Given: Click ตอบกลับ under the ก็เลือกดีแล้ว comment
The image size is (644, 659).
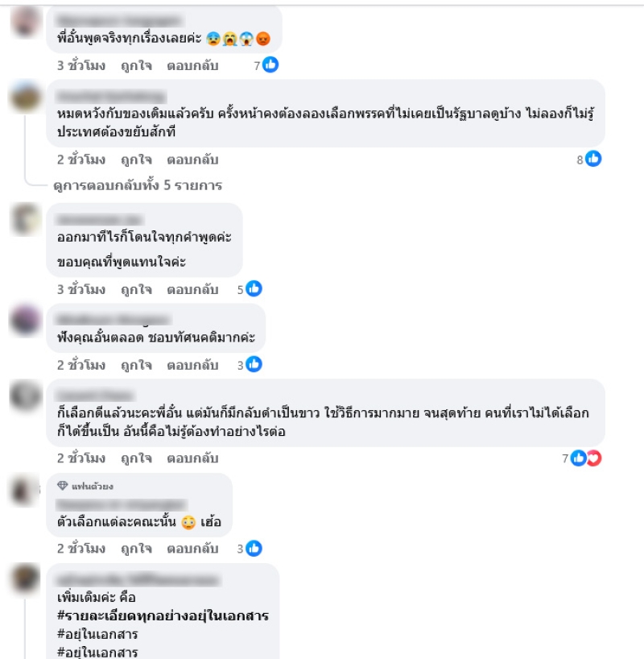Looking at the screenshot, I should pyautogui.click(x=193, y=458).
